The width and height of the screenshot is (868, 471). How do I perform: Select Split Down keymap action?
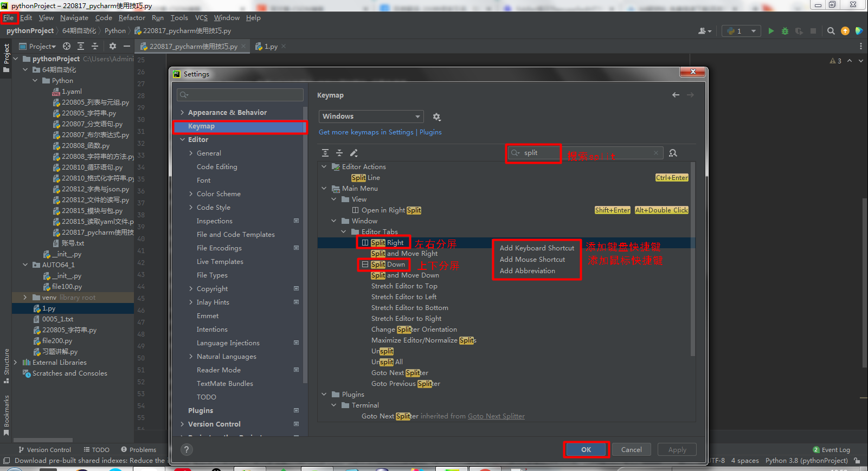pyautogui.click(x=388, y=264)
